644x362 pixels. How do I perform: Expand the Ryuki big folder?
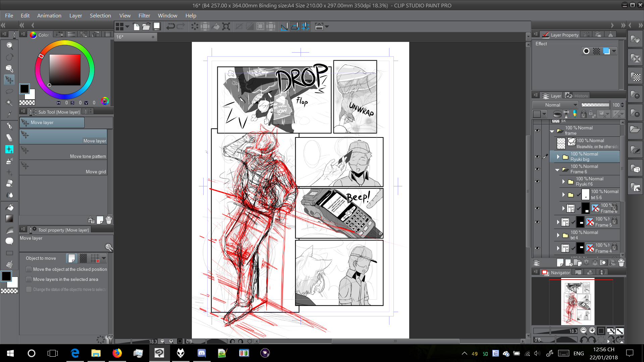pos(558,157)
